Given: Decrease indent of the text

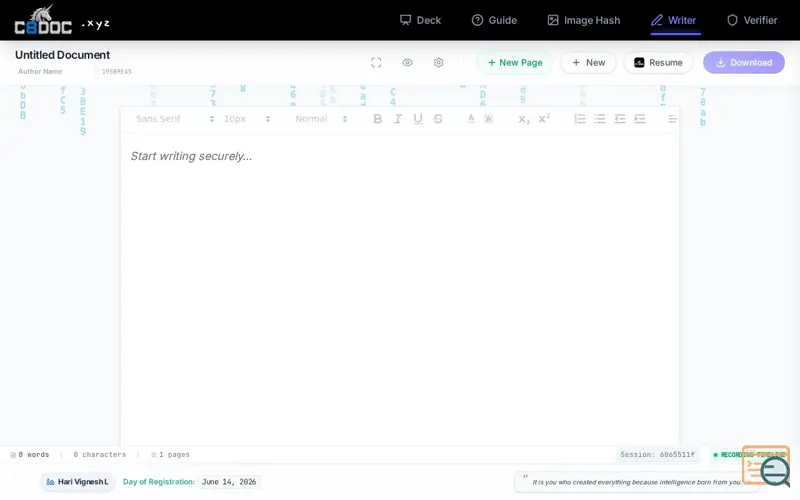Looking at the screenshot, I should [620, 119].
